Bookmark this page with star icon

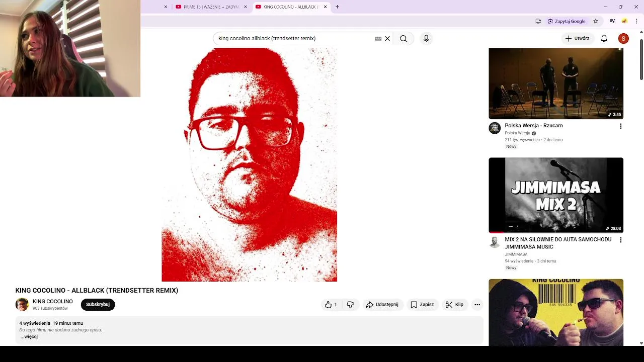click(x=596, y=21)
